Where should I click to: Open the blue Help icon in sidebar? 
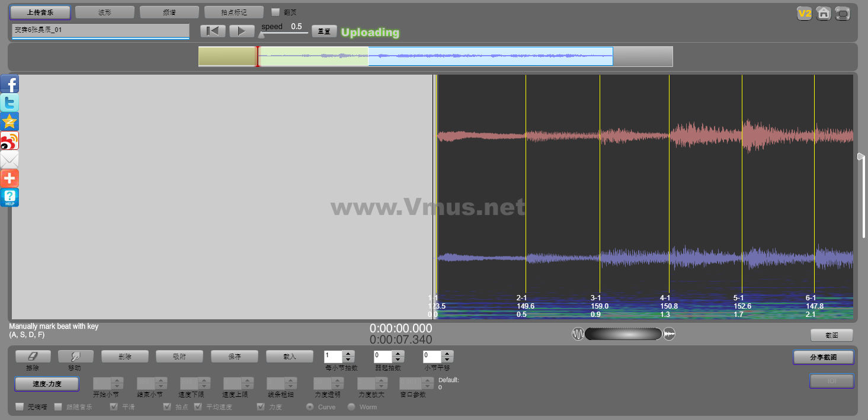[9, 197]
